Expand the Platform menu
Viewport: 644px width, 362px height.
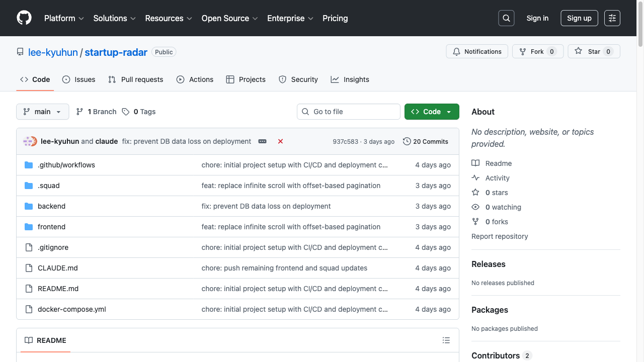[64, 18]
